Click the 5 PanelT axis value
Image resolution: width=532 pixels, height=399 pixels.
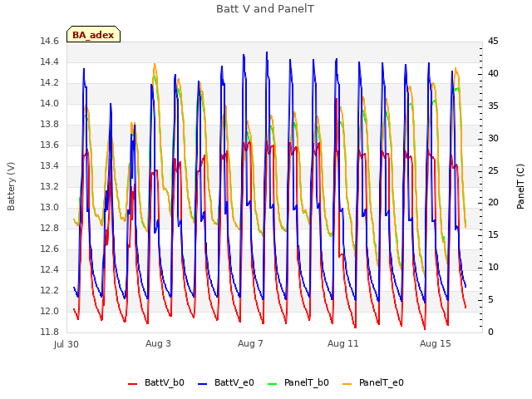[x=490, y=300]
